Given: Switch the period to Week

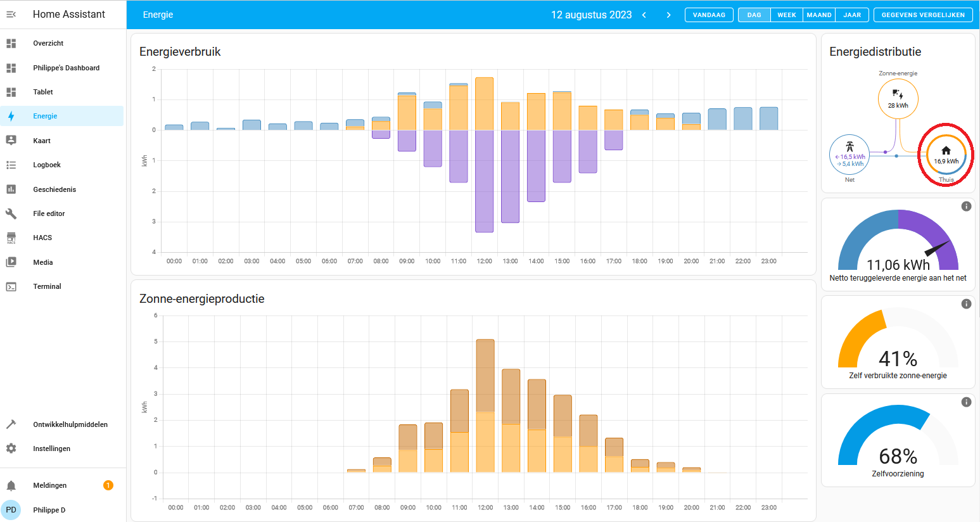Looking at the screenshot, I should point(786,15).
